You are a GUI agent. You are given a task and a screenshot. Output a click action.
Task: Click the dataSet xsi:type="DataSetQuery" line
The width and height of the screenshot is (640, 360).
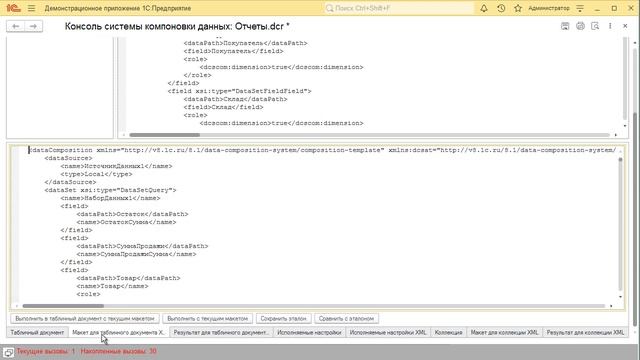110,190
